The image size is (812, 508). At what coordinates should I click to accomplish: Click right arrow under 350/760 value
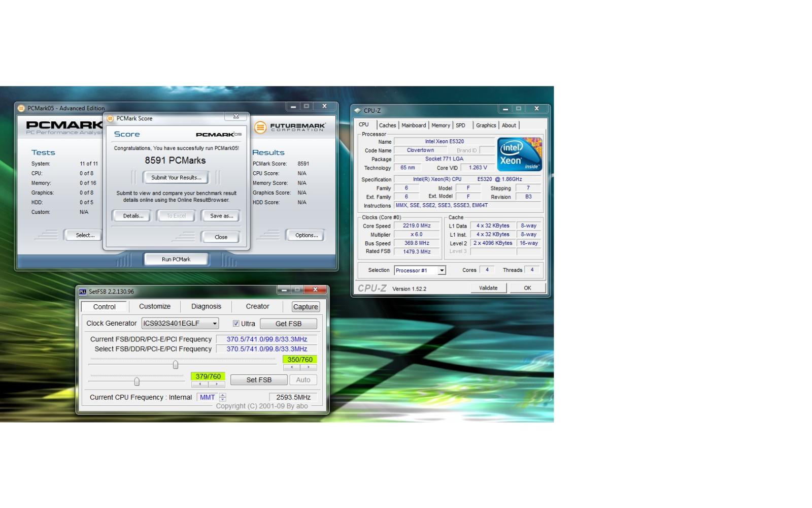click(x=309, y=367)
